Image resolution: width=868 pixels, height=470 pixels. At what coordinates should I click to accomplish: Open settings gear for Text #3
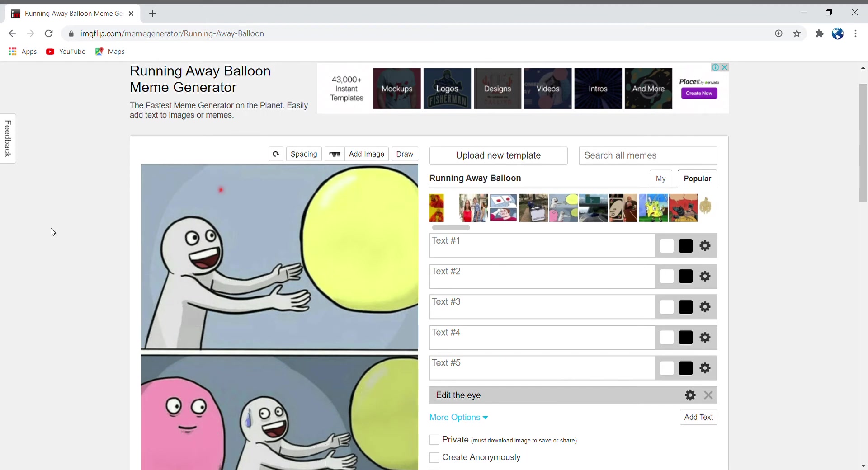click(705, 307)
